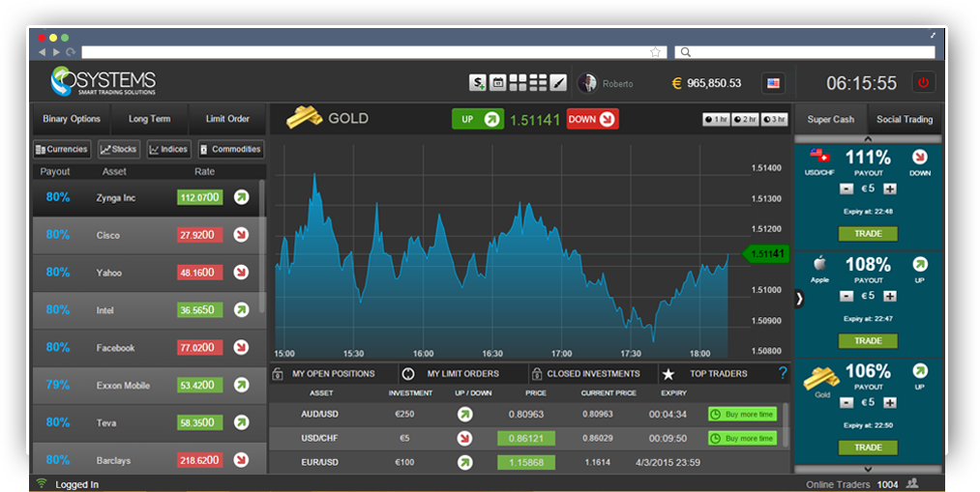Decrease USD/CHF investment with minus button
The image size is (980, 492).
click(846, 188)
